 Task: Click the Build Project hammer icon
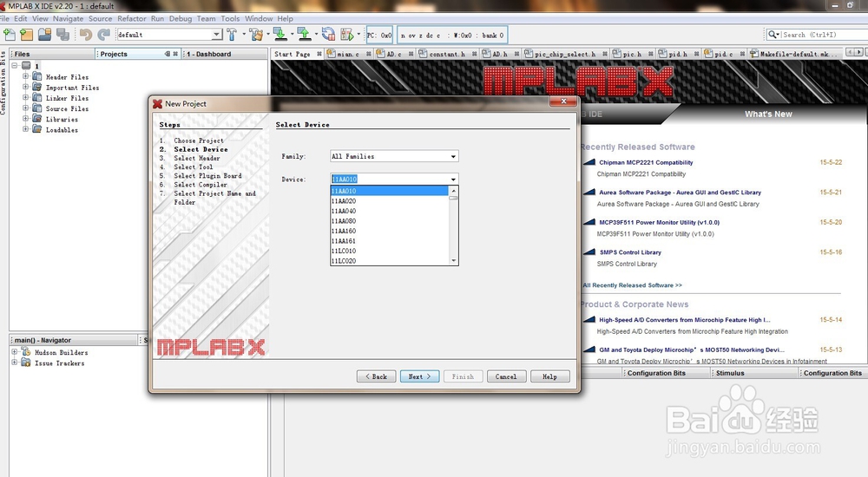pyautogui.click(x=232, y=35)
